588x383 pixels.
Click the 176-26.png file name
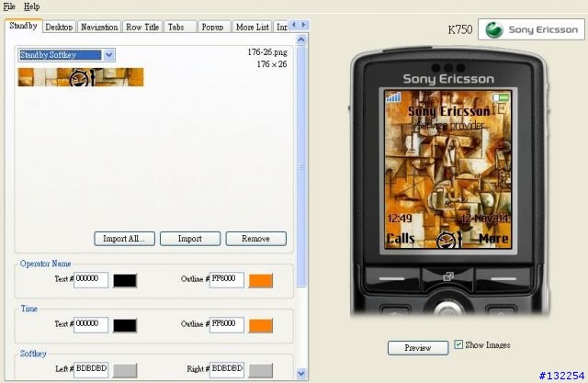pyautogui.click(x=267, y=52)
